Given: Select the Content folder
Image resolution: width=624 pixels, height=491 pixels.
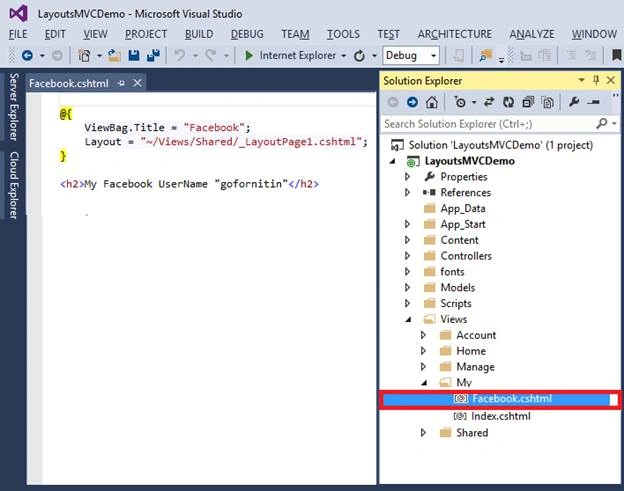Looking at the screenshot, I should (459, 240).
